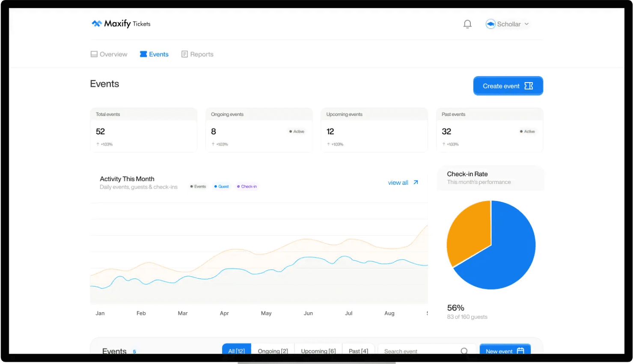Select the Past [4] filter
Viewport: 633px width, 364px height.
click(x=358, y=351)
